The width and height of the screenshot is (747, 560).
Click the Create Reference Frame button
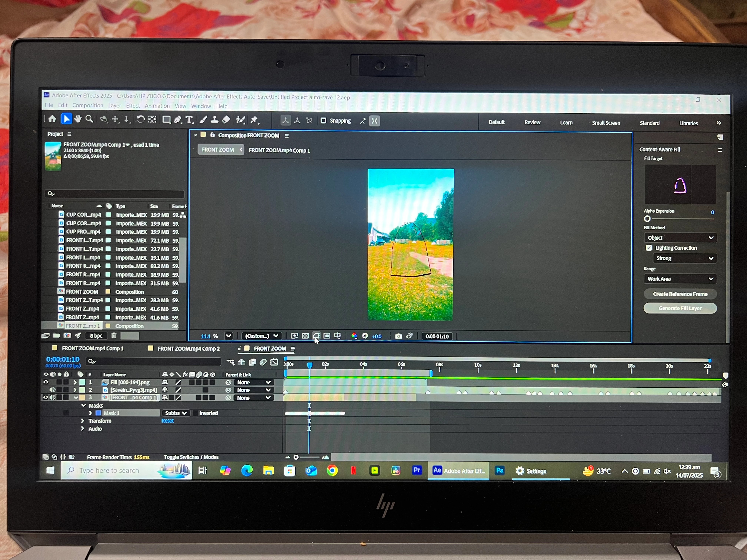(x=680, y=294)
